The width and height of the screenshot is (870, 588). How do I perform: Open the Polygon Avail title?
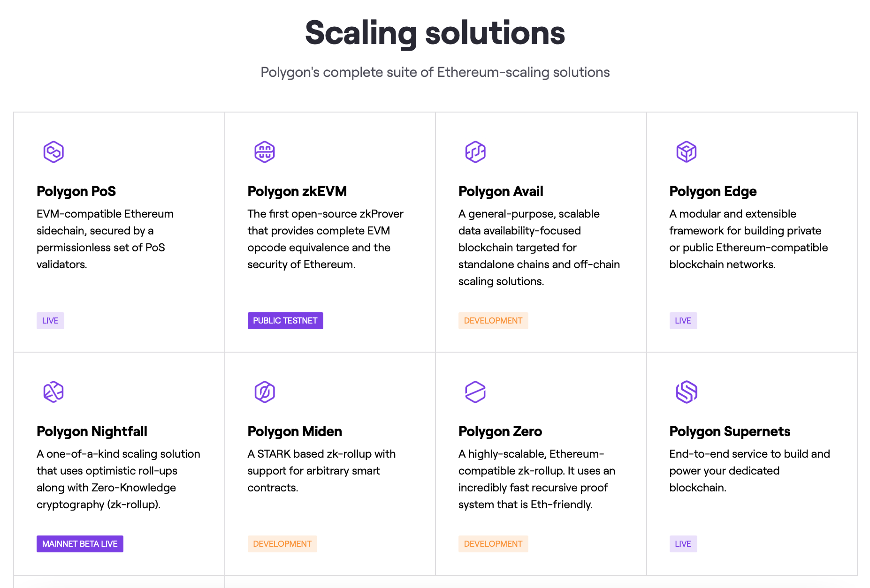[501, 191]
